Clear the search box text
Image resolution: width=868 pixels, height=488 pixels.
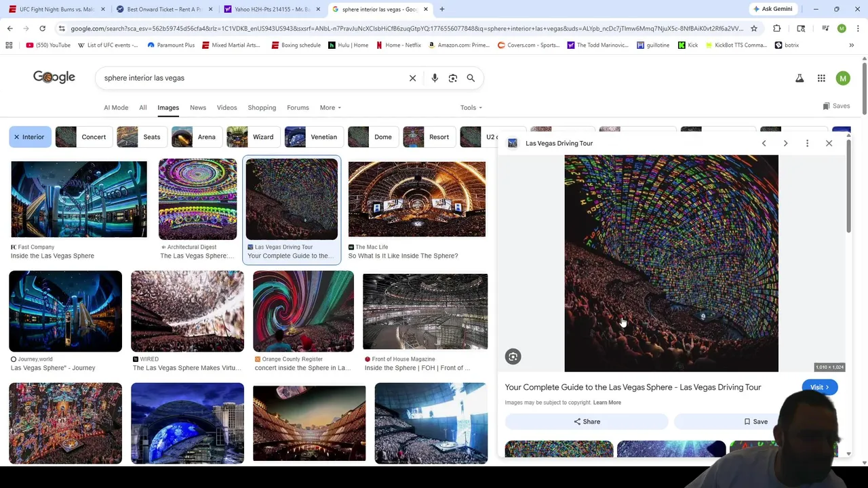pyautogui.click(x=412, y=78)
